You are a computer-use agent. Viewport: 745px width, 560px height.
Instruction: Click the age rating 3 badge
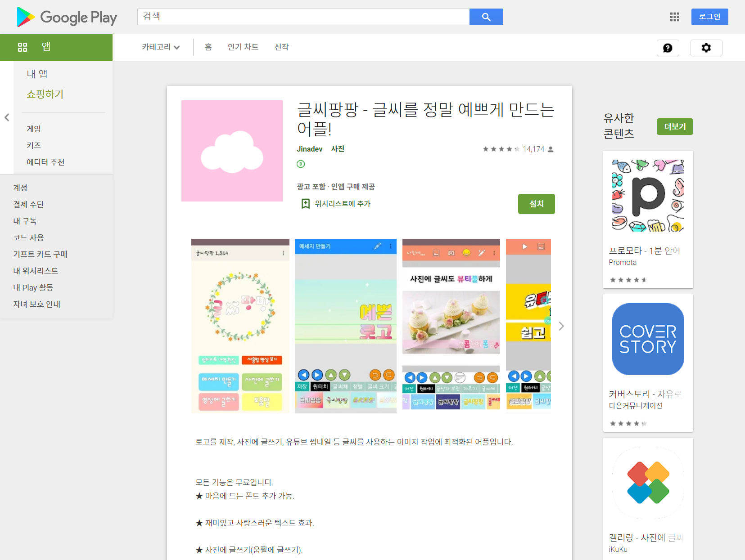click(301, 164)
